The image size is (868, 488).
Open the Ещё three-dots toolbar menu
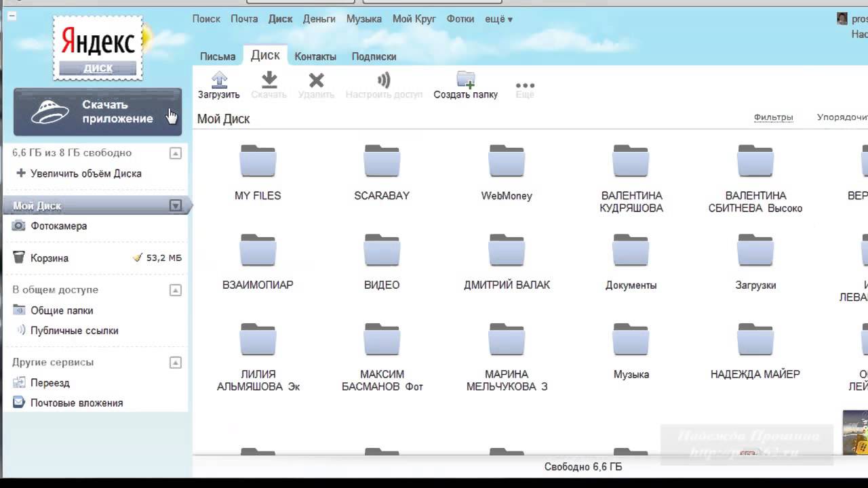(x=525, y=85)
